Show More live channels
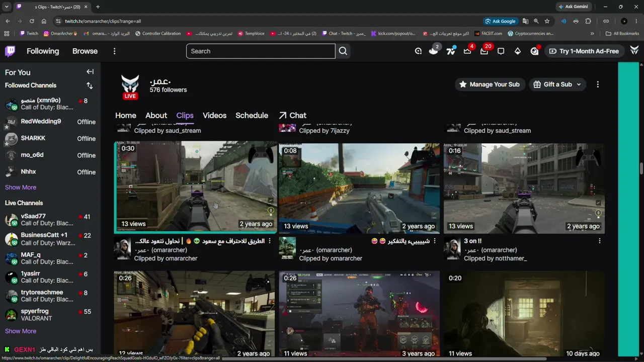Screen dimensions: 644x362 pos(21,331)
